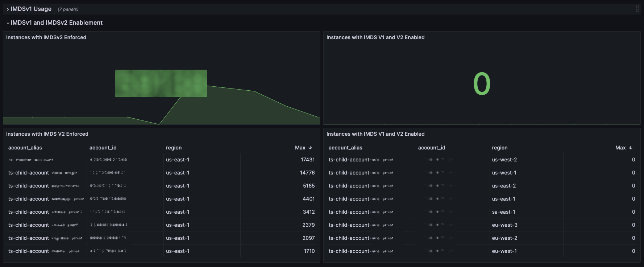Sort V1 and V2 Enabled table by region header
The height and width of the screenshot is (267, 644).
coord(499,148)
